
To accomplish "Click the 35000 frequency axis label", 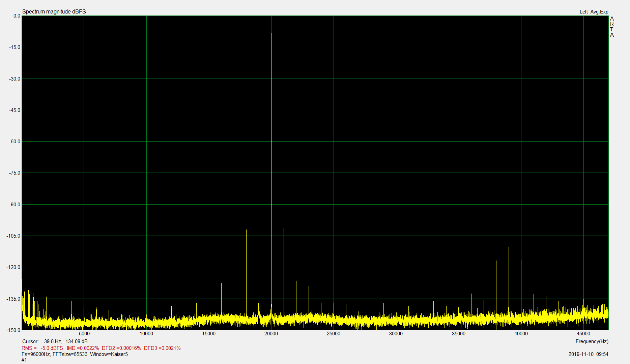I will pyautogui.click(x=459, y=334).
